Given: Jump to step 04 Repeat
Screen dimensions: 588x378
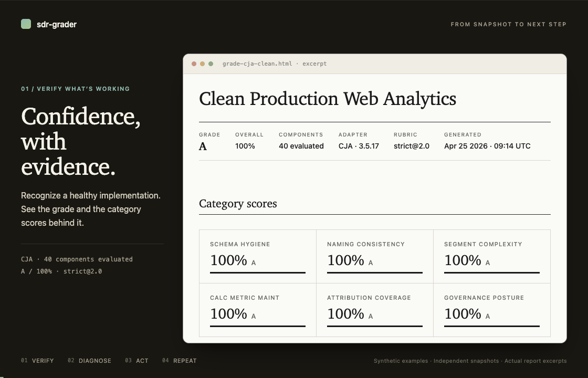Looking at the screenshot, I should coord(179,361).
